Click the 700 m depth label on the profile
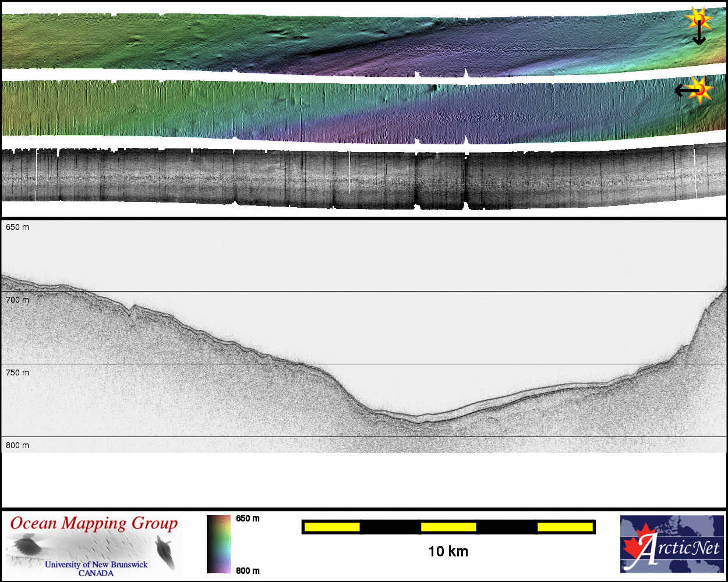 tap(17, 300)
